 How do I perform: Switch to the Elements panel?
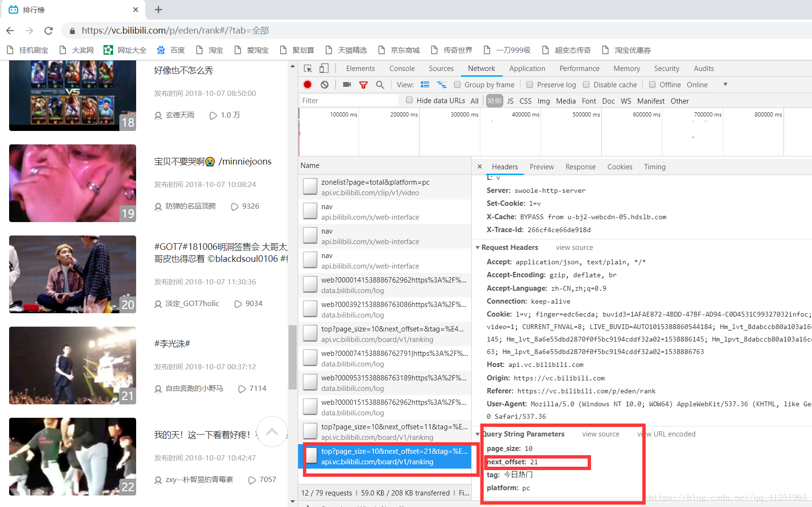(360, 69)
